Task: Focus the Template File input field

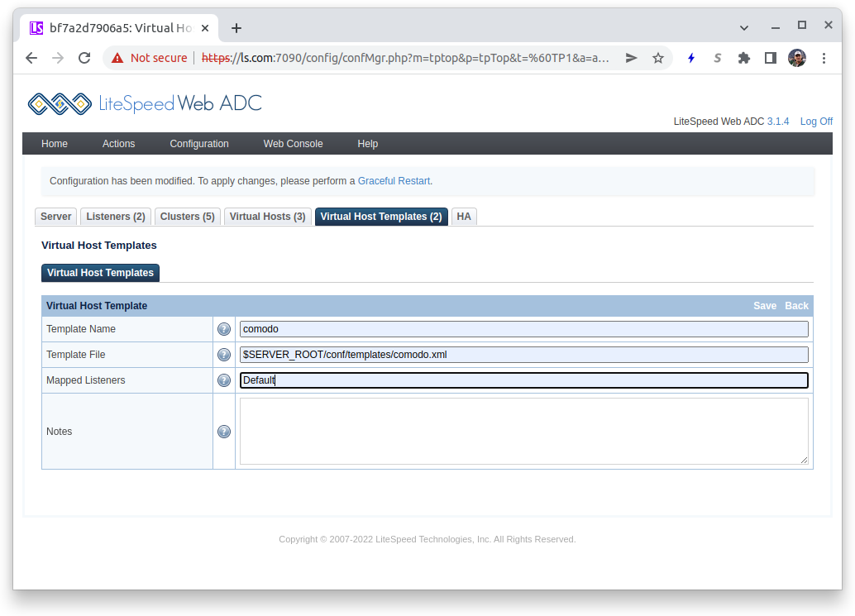Action: [524, 355]
